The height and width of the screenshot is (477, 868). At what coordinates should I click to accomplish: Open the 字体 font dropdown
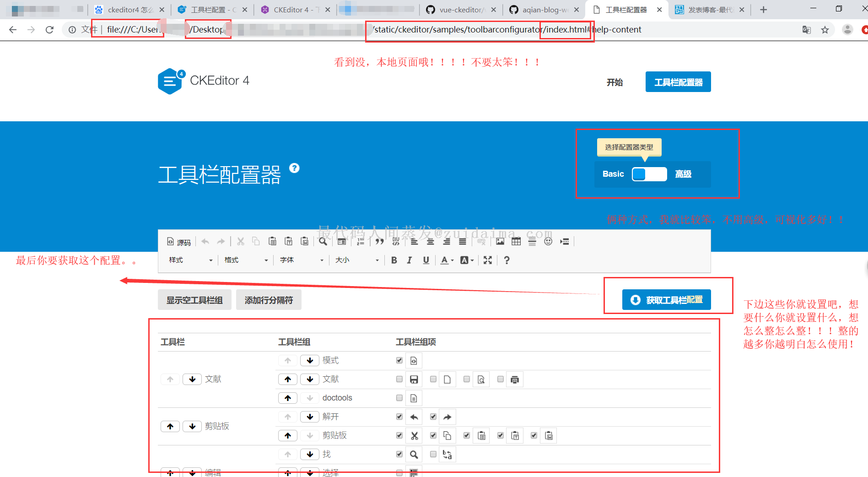[x=302, y=260]
